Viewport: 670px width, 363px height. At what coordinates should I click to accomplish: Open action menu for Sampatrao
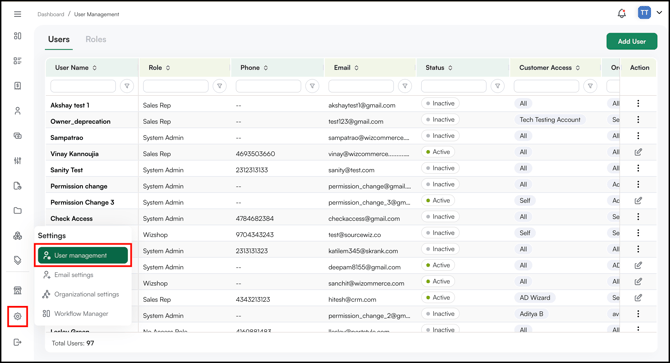click(638, 136)
